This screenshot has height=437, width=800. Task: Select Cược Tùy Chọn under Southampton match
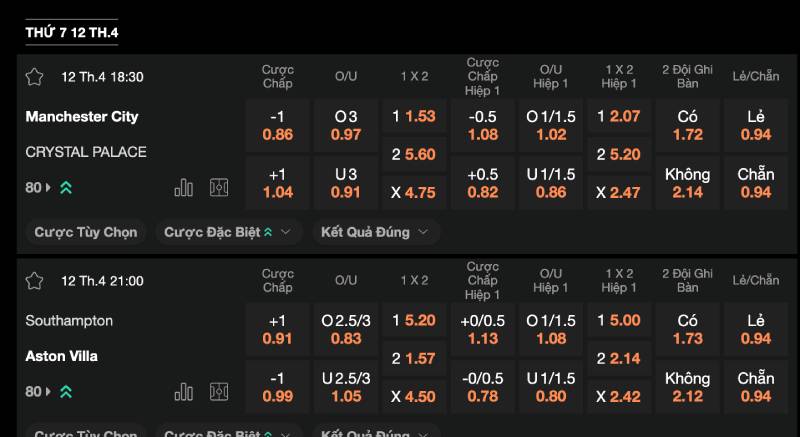[x=86, y=433]
